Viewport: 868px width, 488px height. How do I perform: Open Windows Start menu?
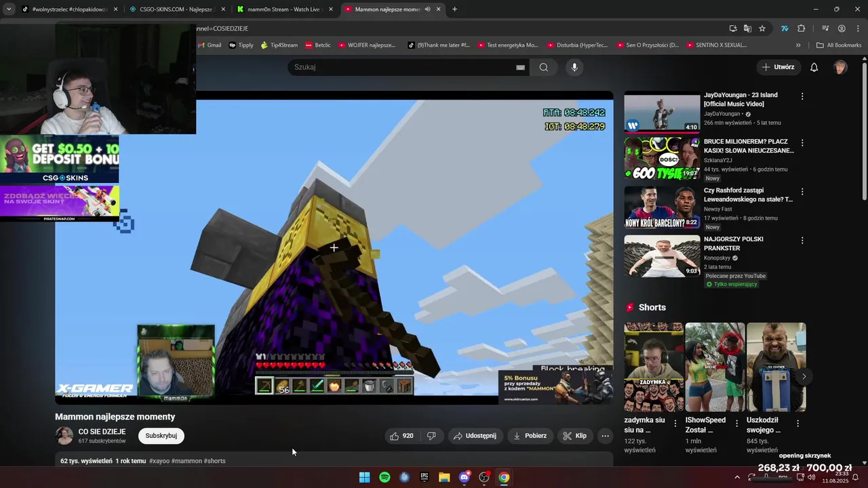click(x=364, y=477)
